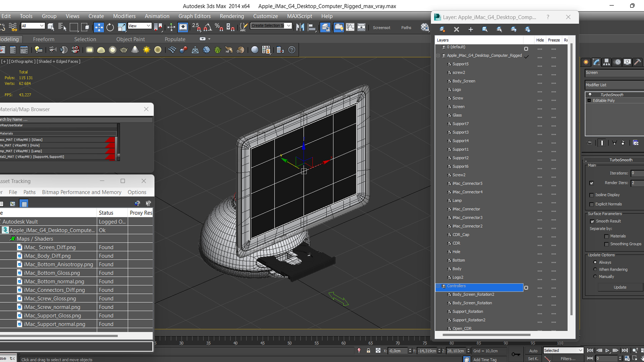Click the Mirror tool icon

pos(300,27)
